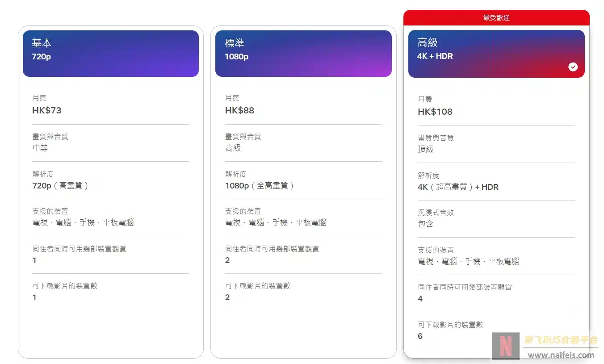Select the 基本 720p plan header banner
Viewport: 604px width, 364px height.
point(110,53)
